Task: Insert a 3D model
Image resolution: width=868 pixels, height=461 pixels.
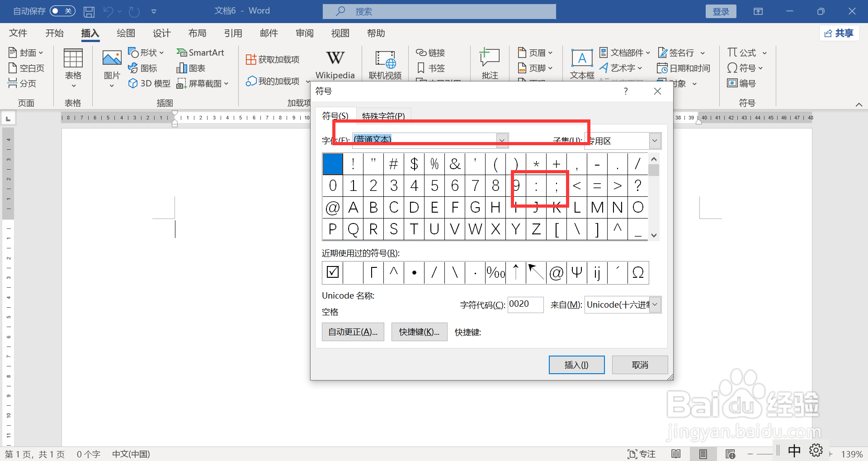Action: click(149, 83)
